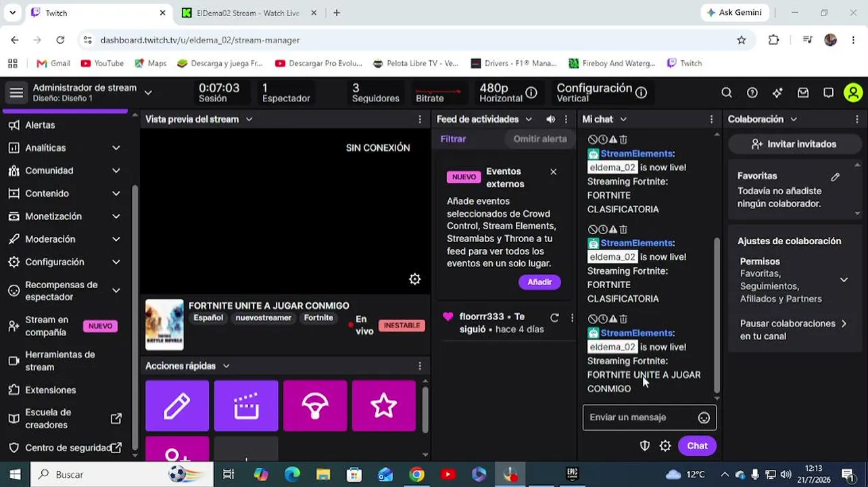Viewport: 868px width, 487px height.
Task: Open the hamburger navigation menu
Action: point(16,93)
